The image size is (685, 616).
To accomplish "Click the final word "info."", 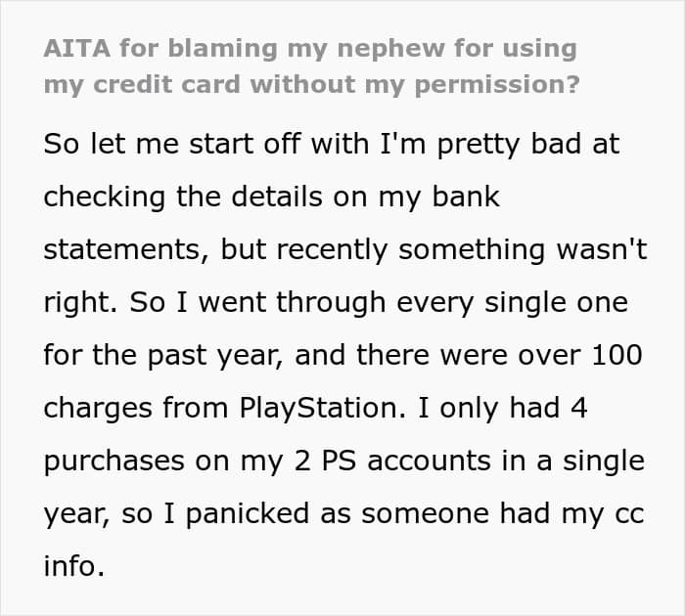I will click(x=73, y=567).
